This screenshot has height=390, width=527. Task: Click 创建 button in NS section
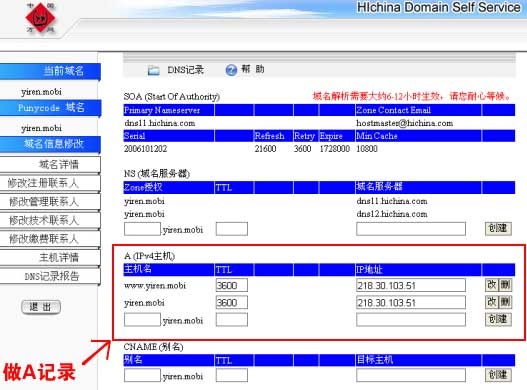(498, 228)
